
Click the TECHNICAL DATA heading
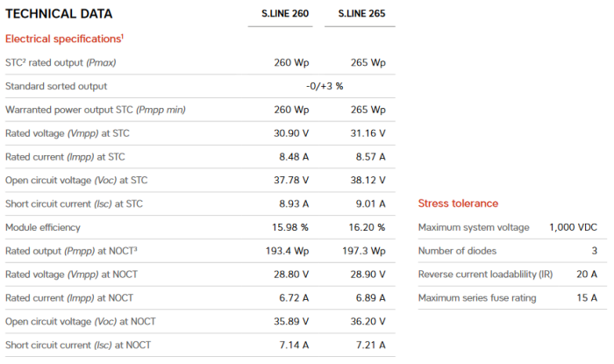[59, 14]
